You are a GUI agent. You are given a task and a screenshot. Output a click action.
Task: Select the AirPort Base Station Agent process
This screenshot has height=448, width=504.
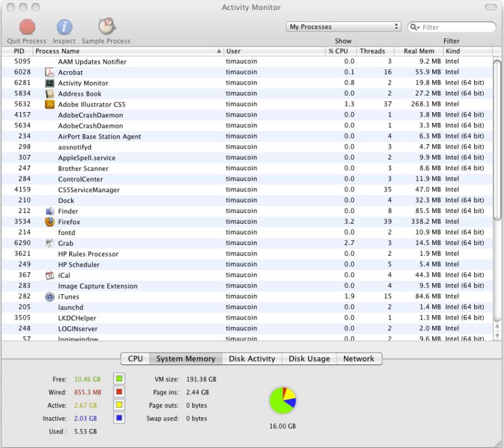pyautogui.click(x=247, y=136)
